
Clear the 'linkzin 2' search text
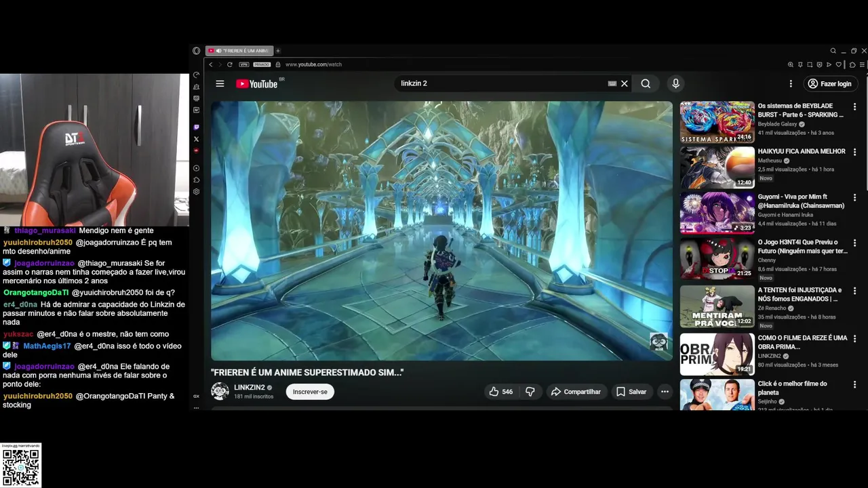click(625, 83)
